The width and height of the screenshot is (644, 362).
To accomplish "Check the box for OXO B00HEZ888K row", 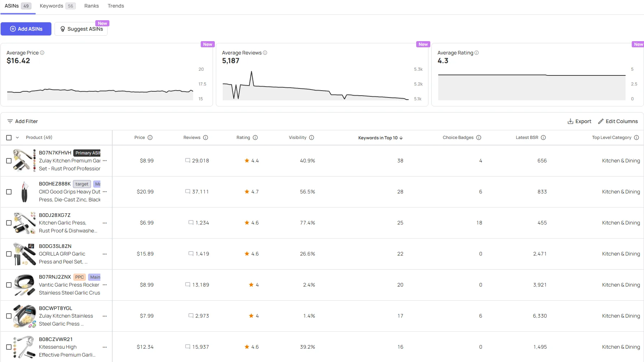I will (9, 192).
